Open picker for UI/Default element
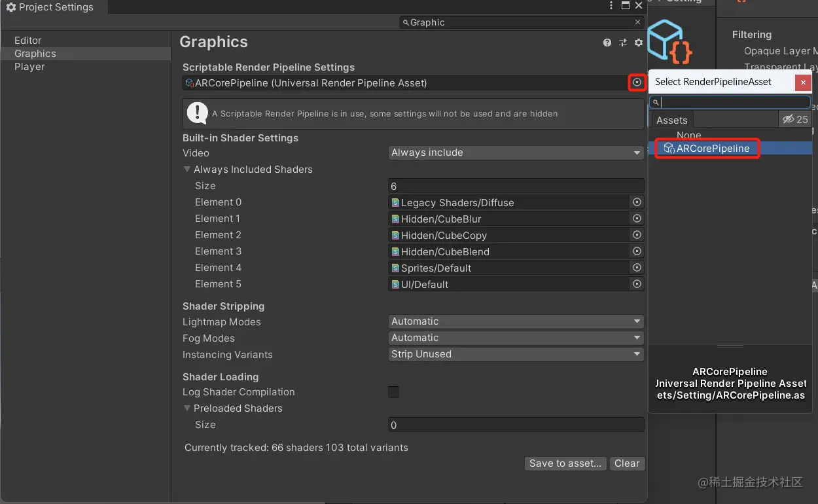Viewport: 818px width, 504px height. [637, 284]
